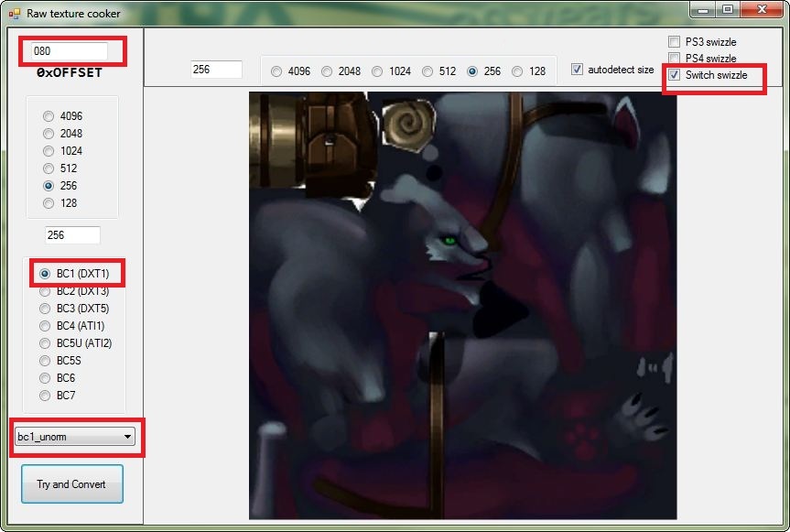Click the 256 size field below the left radio list
Viewport: 790px width, 532px height.
click(72, 234)
